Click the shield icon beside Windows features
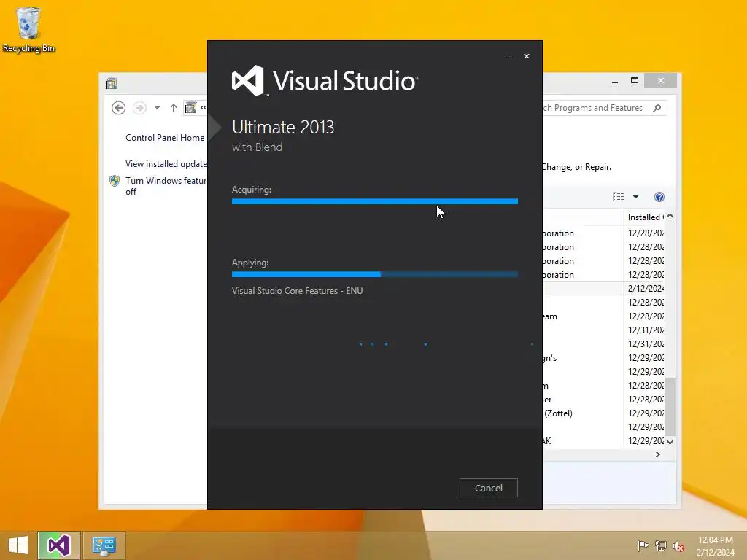747x560 pixels. tap(115, 181)
